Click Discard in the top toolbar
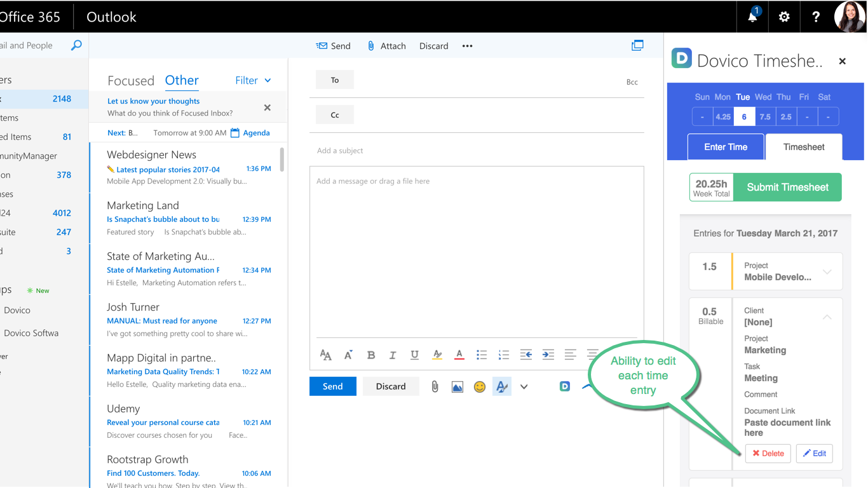Image resolution: width=868 pixels, height=488 pixels. 434,46
